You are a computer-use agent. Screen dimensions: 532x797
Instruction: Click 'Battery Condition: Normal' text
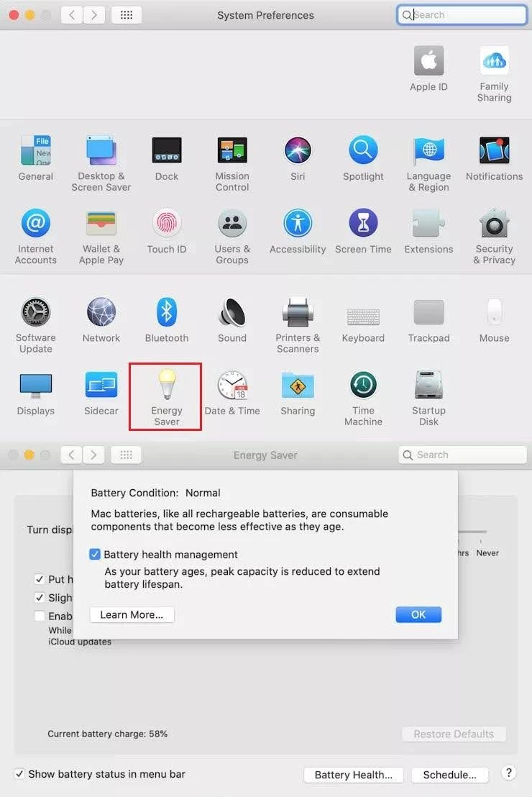coord(155,493)
